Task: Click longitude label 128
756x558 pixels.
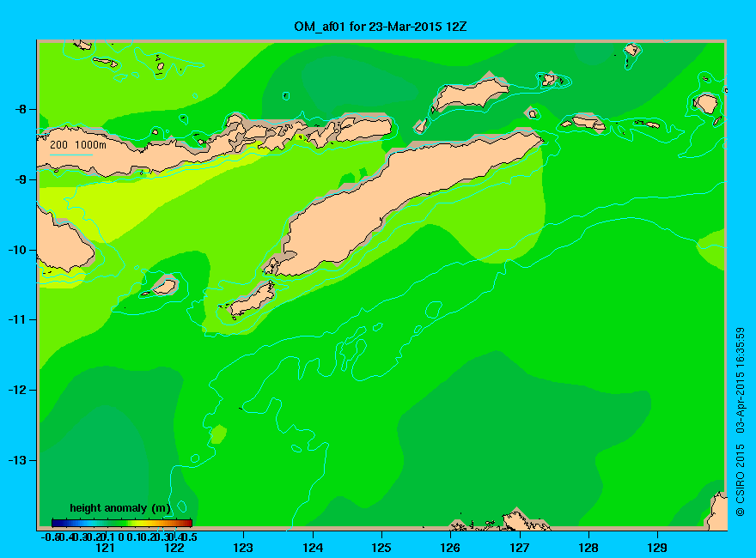Action: pos(588,548)
